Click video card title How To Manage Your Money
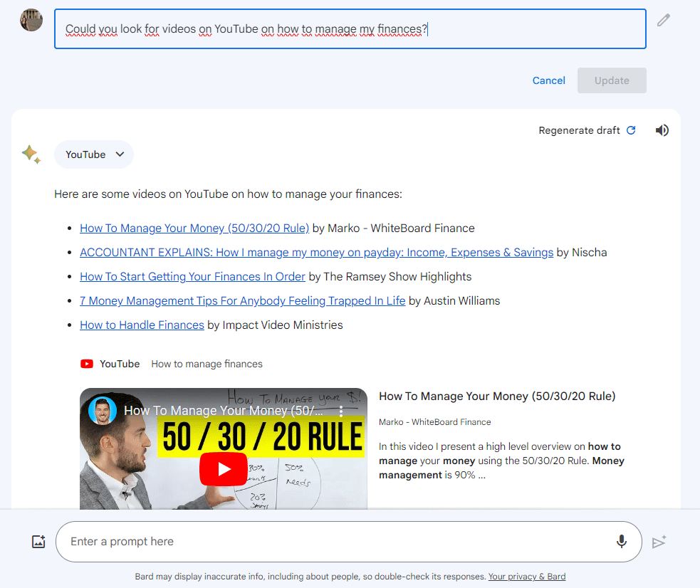Screen dimensions: 700x588 point(497,397)
